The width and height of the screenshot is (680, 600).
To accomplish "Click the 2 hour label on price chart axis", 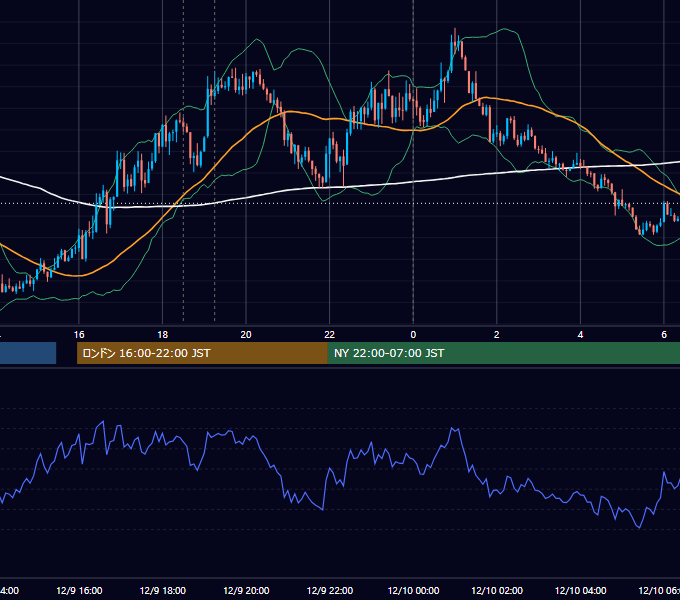I will [x=497, y=334].
